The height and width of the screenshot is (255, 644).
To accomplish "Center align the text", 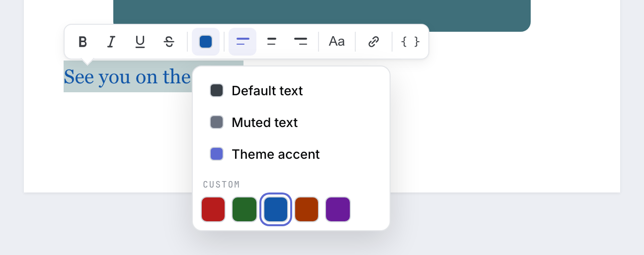I will click(x=271, y=42).
